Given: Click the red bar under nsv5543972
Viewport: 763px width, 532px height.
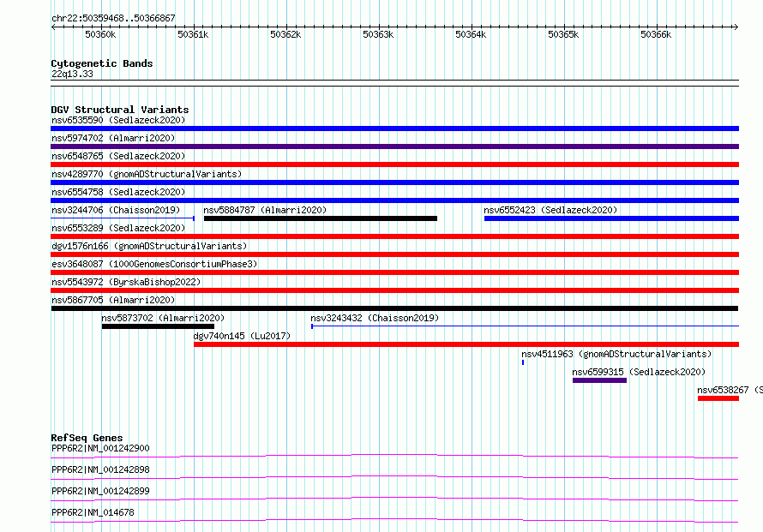Looking at the screenshot, I should pos(394,290).
